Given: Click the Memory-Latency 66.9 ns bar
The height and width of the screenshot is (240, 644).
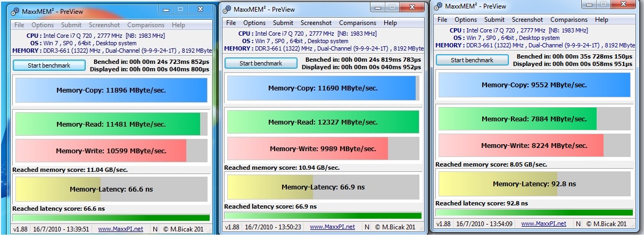Looking at the screenshot, I should (x=323, y=187).
